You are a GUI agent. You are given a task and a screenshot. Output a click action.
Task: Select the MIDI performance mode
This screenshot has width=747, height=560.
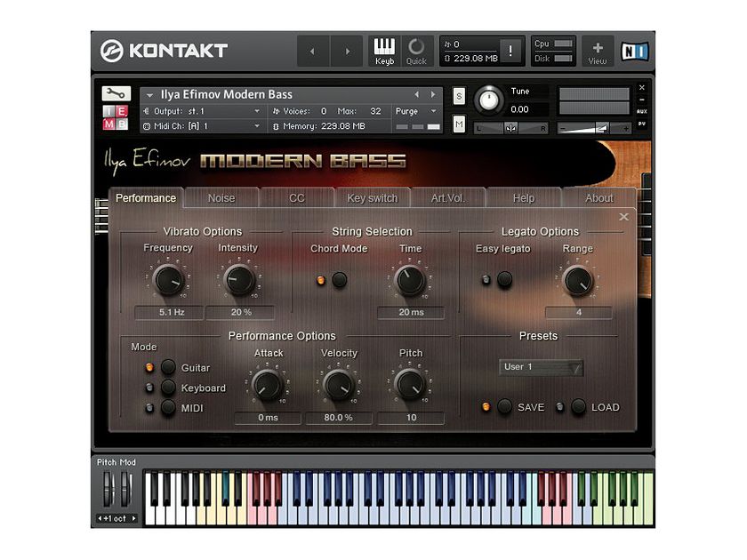coord(170,409)
